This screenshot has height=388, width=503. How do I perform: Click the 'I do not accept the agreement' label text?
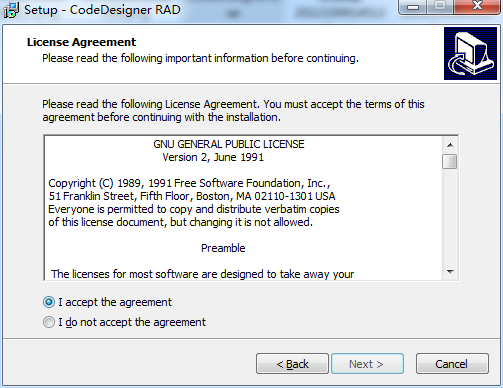(x=132, y=322)
